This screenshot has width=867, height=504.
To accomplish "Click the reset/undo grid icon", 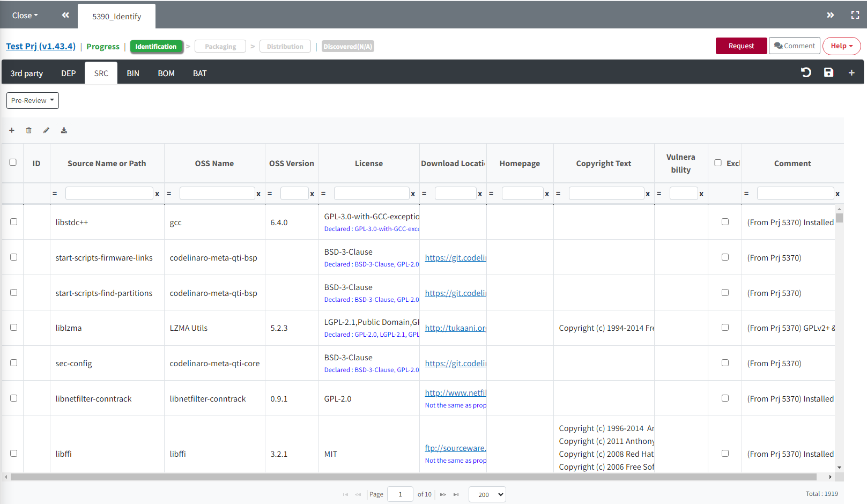I will tap(806, 72).
